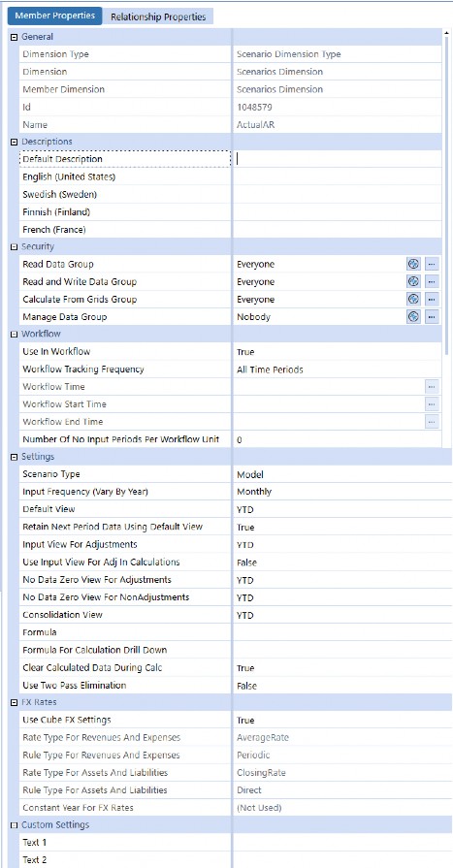The height and width of the screenshot is (868, 453).
Task: Click ClosingRate value for Assets And Liabilities
Action: [261, 772]
